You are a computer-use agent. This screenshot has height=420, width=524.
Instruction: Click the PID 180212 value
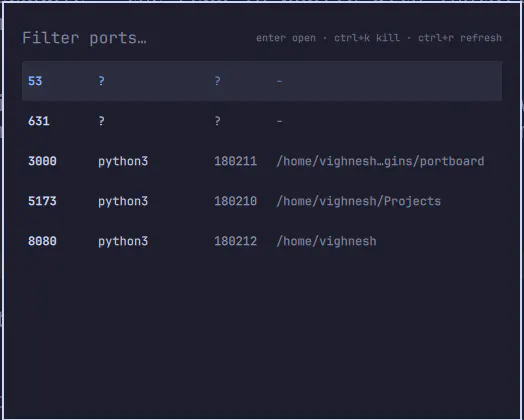coord(235,241)
